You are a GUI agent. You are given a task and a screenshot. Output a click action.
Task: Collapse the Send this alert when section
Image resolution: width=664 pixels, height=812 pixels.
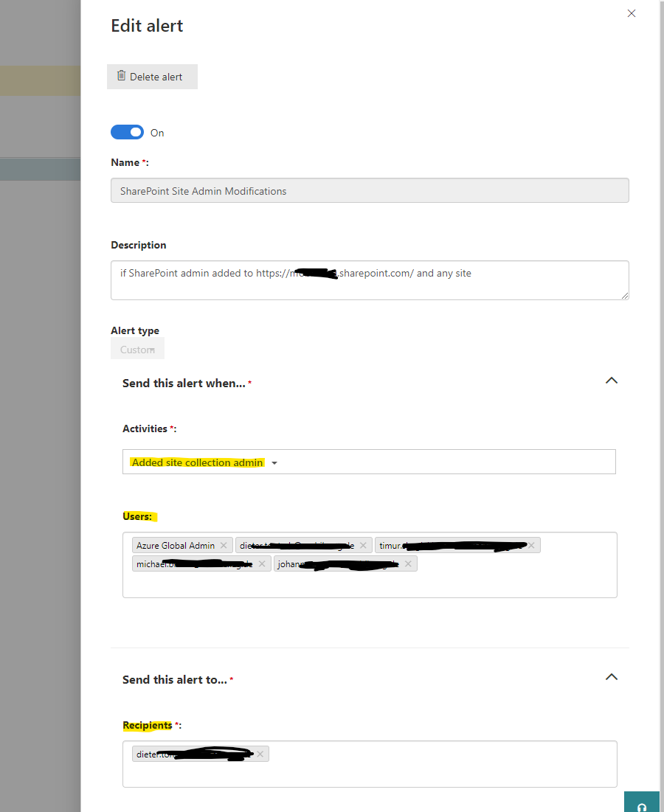tap(612, 381)
